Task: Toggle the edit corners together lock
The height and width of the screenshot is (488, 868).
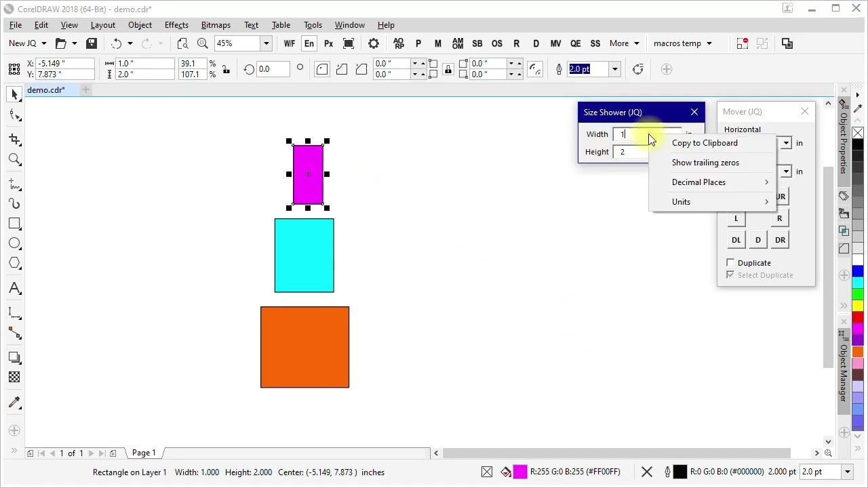Action: tap(448, 69)
